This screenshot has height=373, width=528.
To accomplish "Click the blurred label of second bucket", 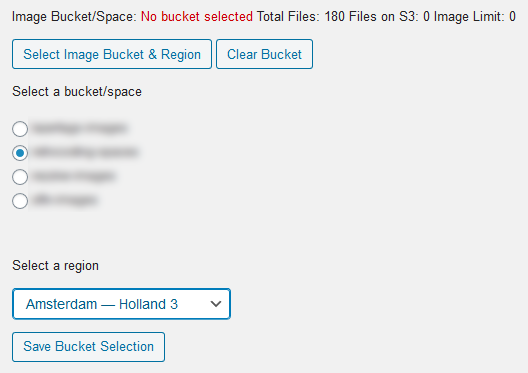I will pyautogui.click(x=86, y=152).
